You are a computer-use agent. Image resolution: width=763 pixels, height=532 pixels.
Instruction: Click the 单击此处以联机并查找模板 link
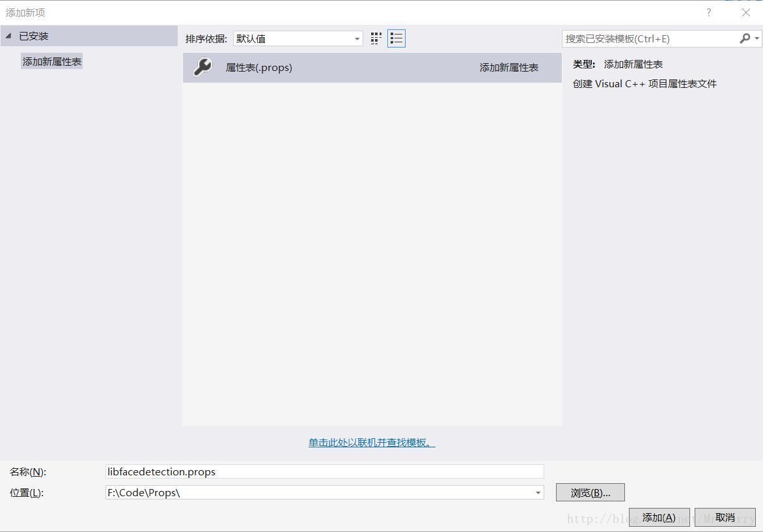pyautogui.click(x=372, y=443)
